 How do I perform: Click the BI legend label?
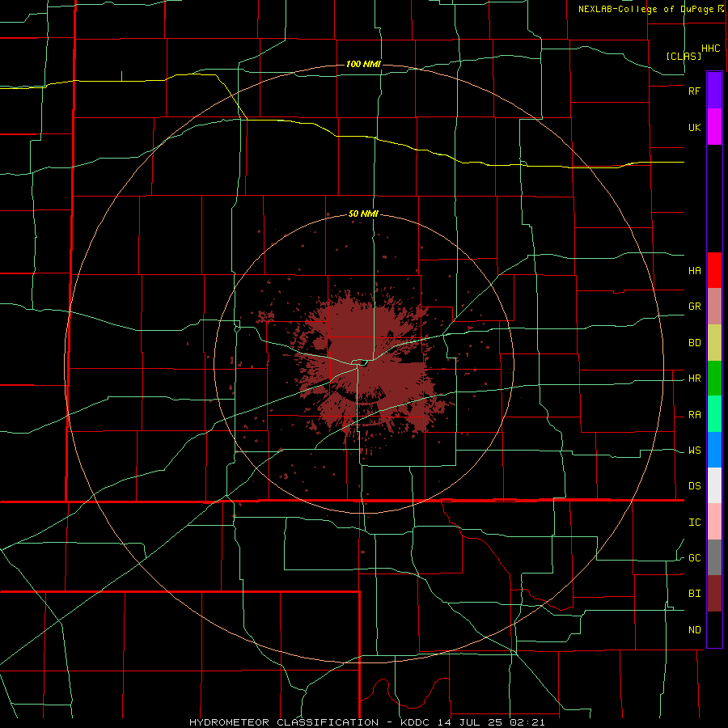(x=694, y=594)
